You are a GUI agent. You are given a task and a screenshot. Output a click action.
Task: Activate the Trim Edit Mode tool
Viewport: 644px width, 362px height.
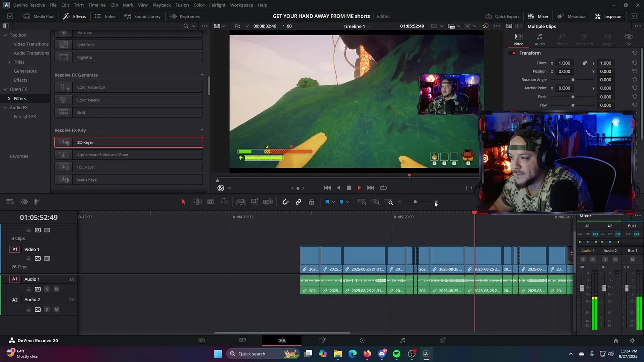(197, 202)
